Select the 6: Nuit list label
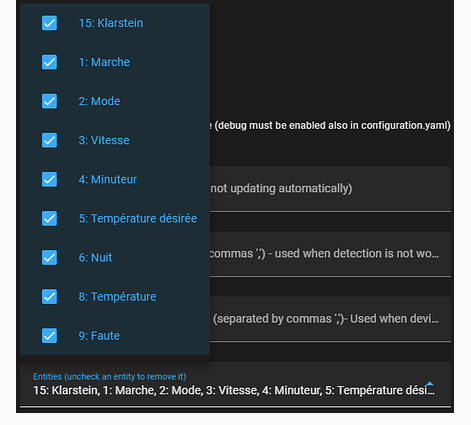 click(95, 258)
